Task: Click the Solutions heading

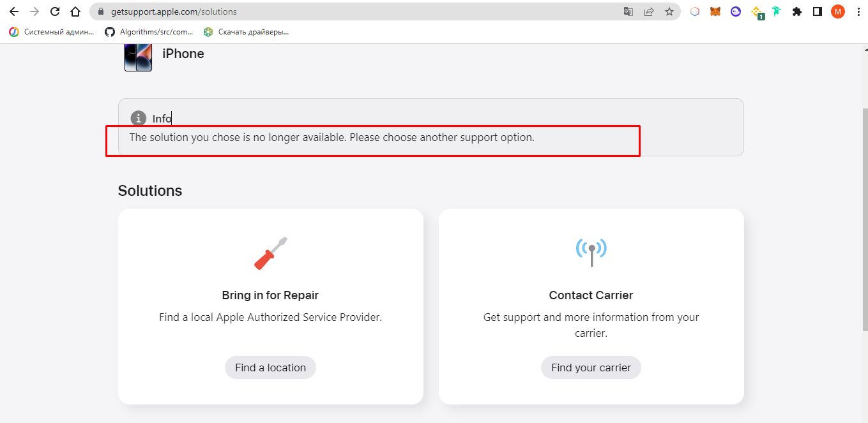Action: coord(150,191)
